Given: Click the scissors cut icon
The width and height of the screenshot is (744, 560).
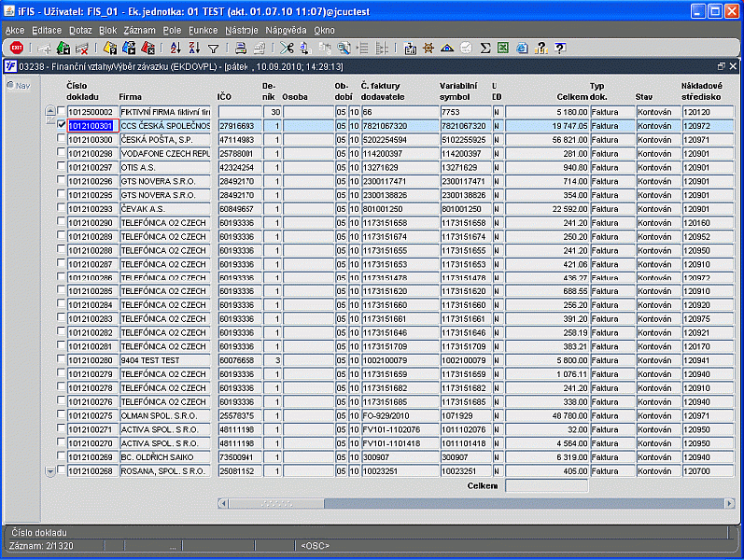Looking at the screenshot, I should [287, 48].
